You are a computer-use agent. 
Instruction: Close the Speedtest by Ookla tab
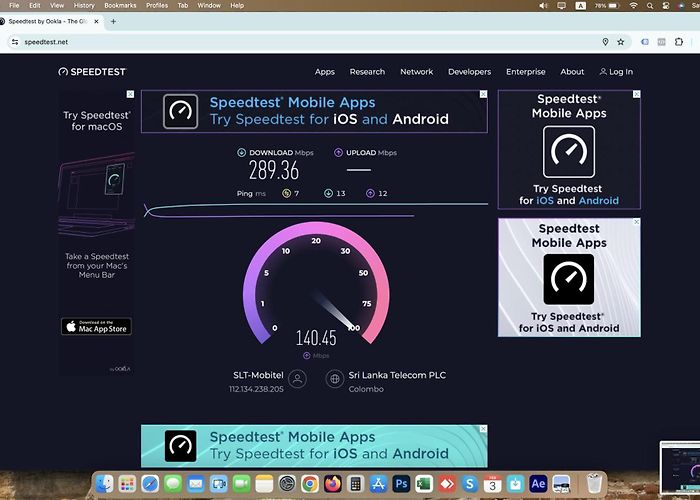click(96, 21)
